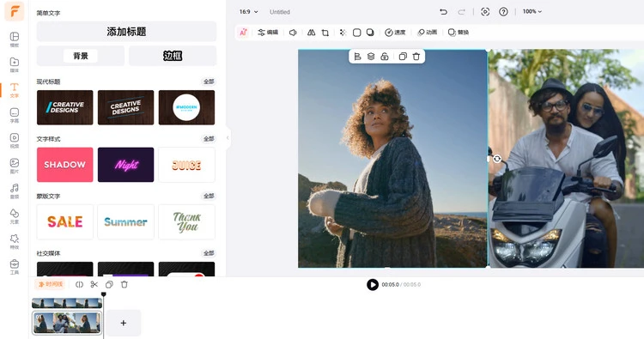Pick the slash CREATIVE DESIGNS title template
The image size is (644, 339).
65,107
